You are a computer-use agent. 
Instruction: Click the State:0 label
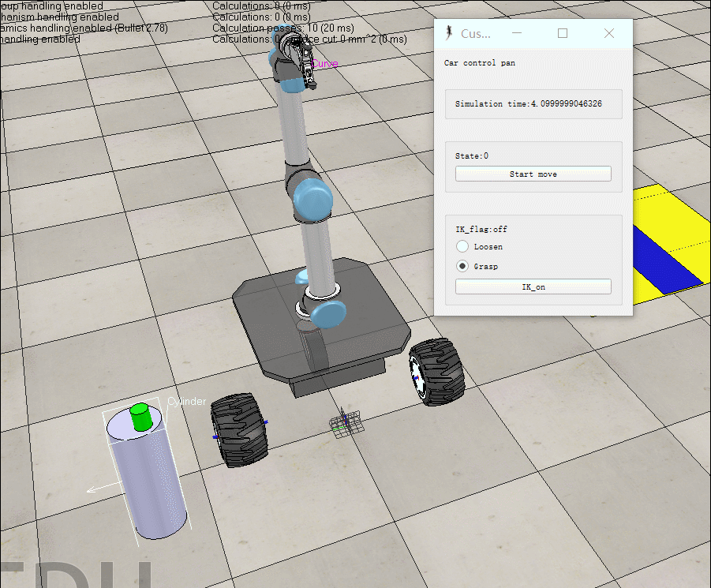tap(472, 156)
